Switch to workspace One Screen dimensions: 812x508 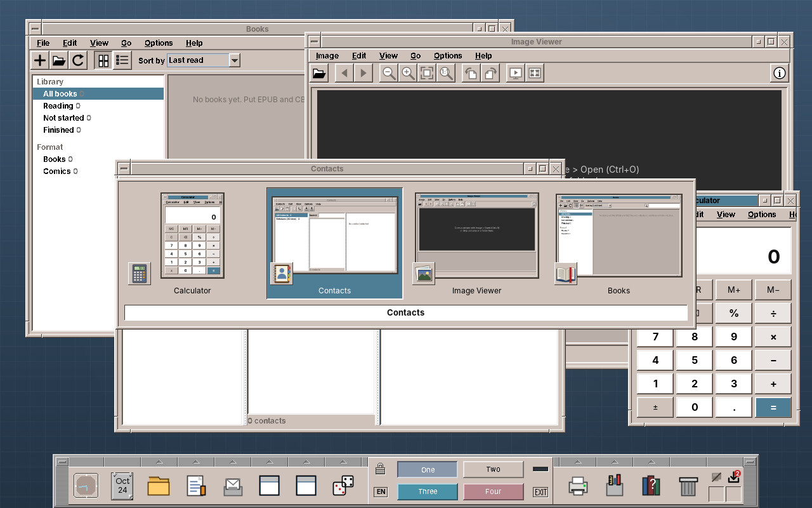(x=428, y=470)
